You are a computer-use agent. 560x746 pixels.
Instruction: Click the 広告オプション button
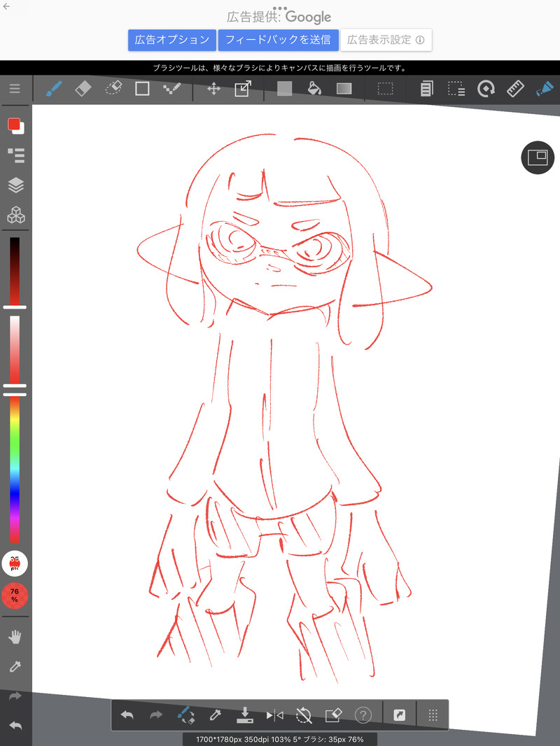pyautogui.click(x=171, y=40)
